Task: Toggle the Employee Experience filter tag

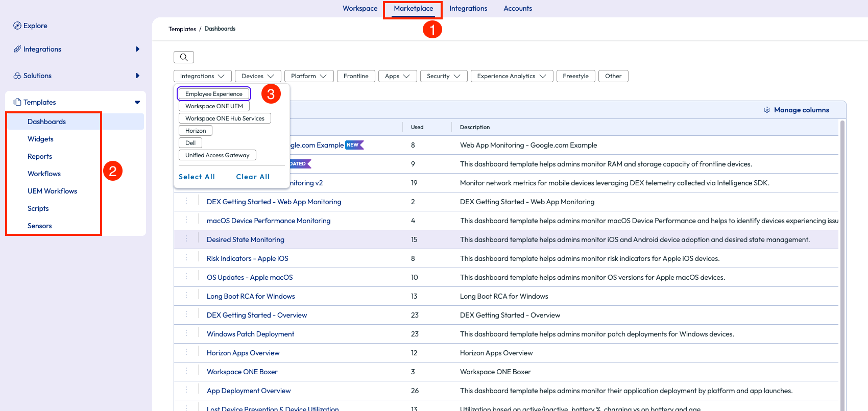Action: point(214,94)
